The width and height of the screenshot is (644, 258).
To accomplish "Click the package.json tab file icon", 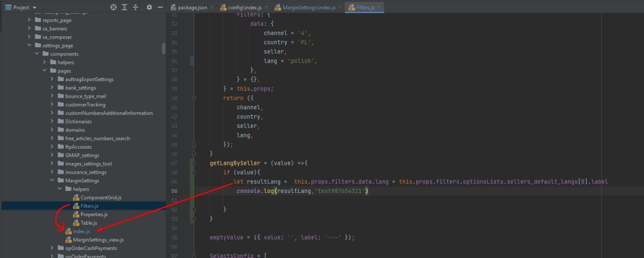I will pos(173,8).
